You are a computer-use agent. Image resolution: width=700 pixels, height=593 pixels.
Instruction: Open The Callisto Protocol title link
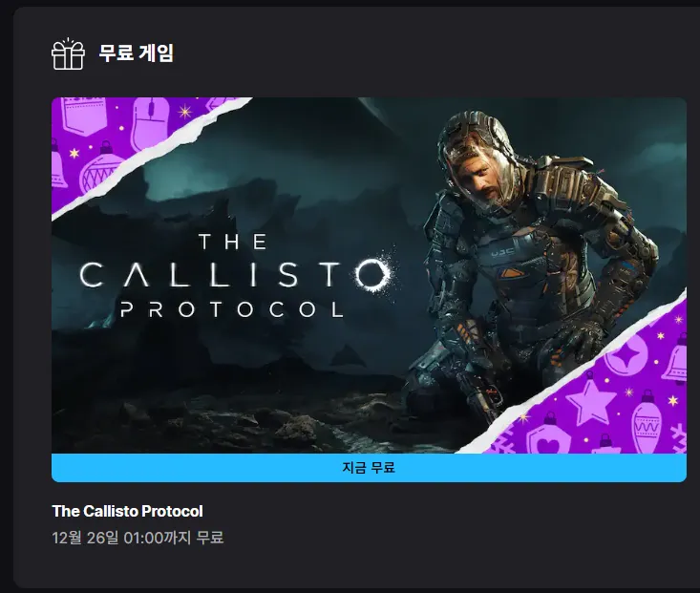point(127,511)
